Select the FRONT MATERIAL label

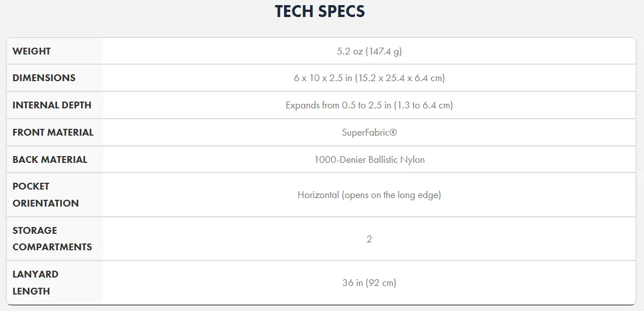[x=53, y=132]
